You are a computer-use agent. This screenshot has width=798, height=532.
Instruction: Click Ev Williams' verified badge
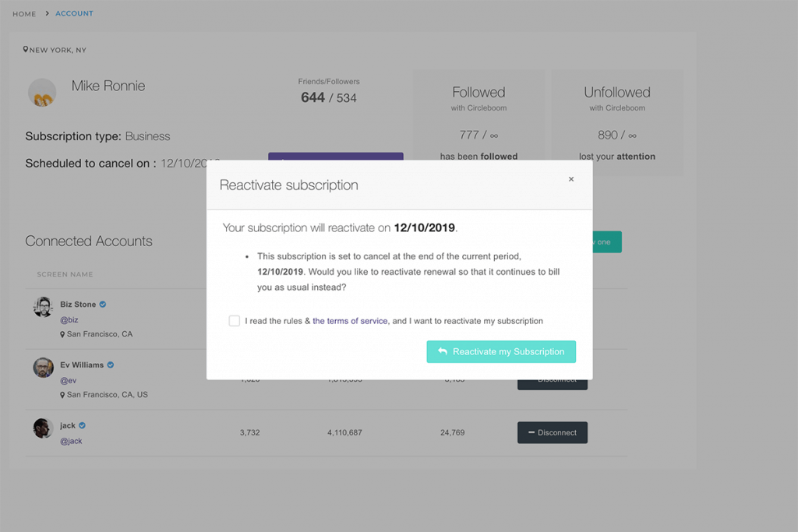point(111,365)
